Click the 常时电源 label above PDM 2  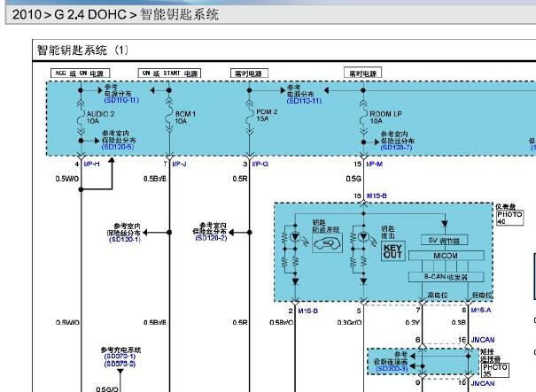click(x=249, y=73)
